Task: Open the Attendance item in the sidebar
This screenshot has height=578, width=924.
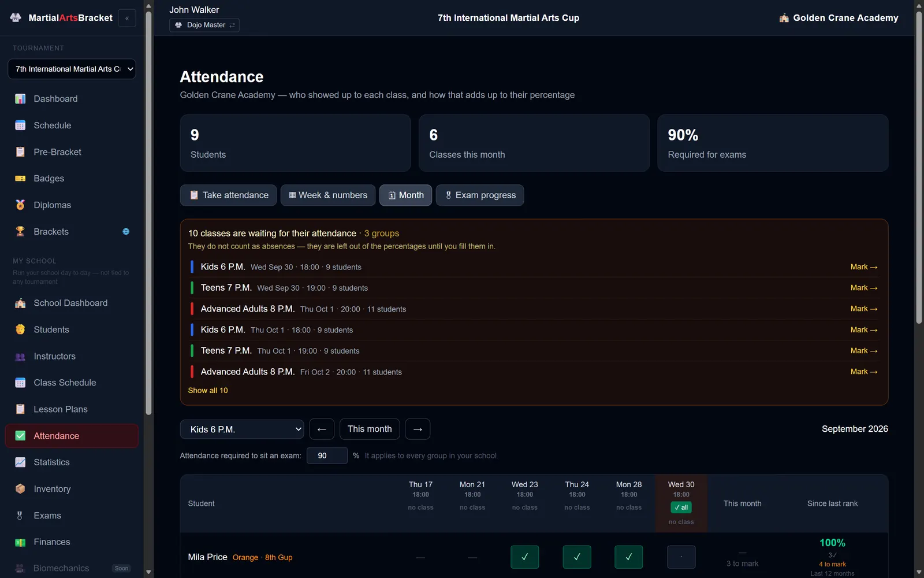Action: coord(72,436)
